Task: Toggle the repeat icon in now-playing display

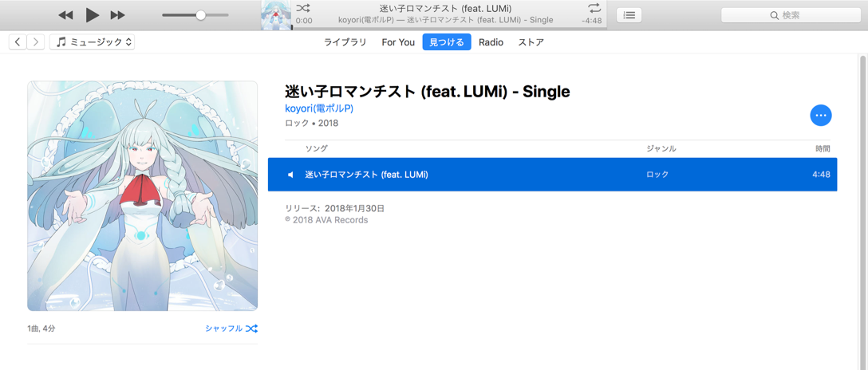Action: coord(594,8)
